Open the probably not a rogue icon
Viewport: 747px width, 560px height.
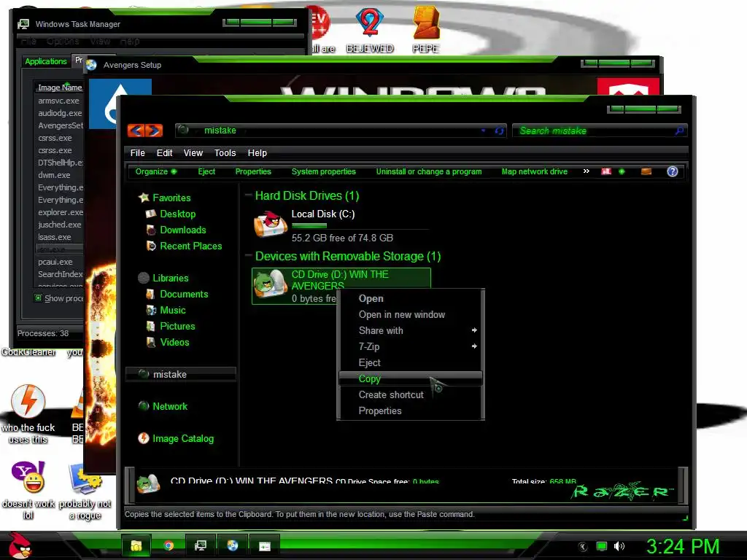tap(85, 491)
